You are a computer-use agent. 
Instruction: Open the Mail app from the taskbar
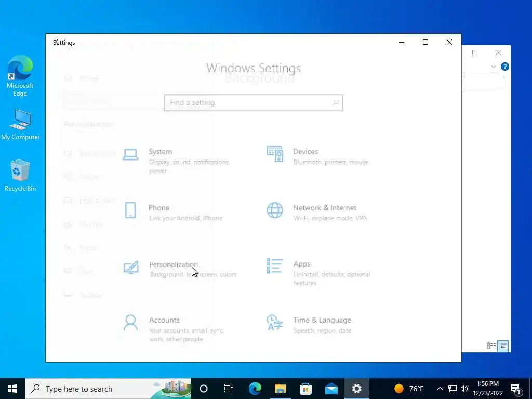pos(331,389)
